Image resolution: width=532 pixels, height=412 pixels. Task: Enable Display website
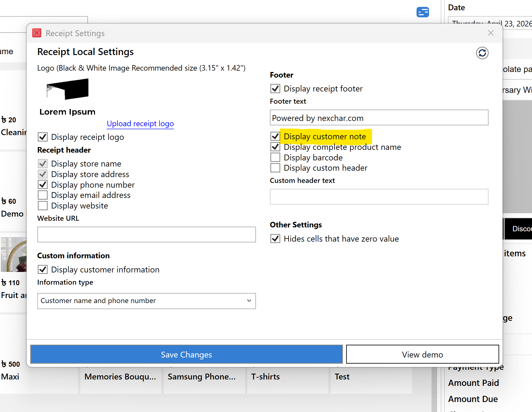click(x=43, y=205)
